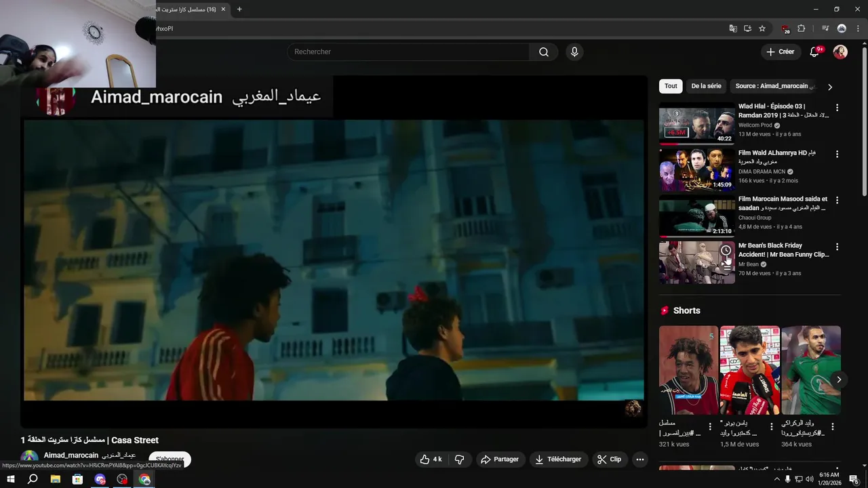Image resolution: width=868 pixels, height=488 pixels.
Task: Open options for Film Wald ALhamrya HD
Action: pyautogui.click(x=837, y=154)
